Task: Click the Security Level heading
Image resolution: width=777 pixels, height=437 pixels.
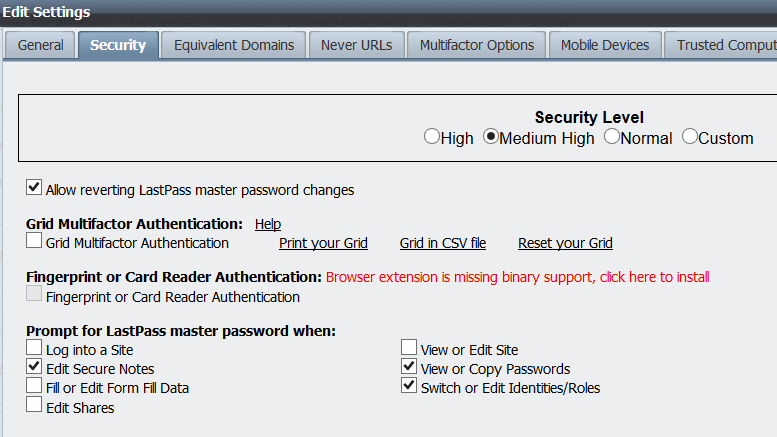Action: click(x=589, y=117)
